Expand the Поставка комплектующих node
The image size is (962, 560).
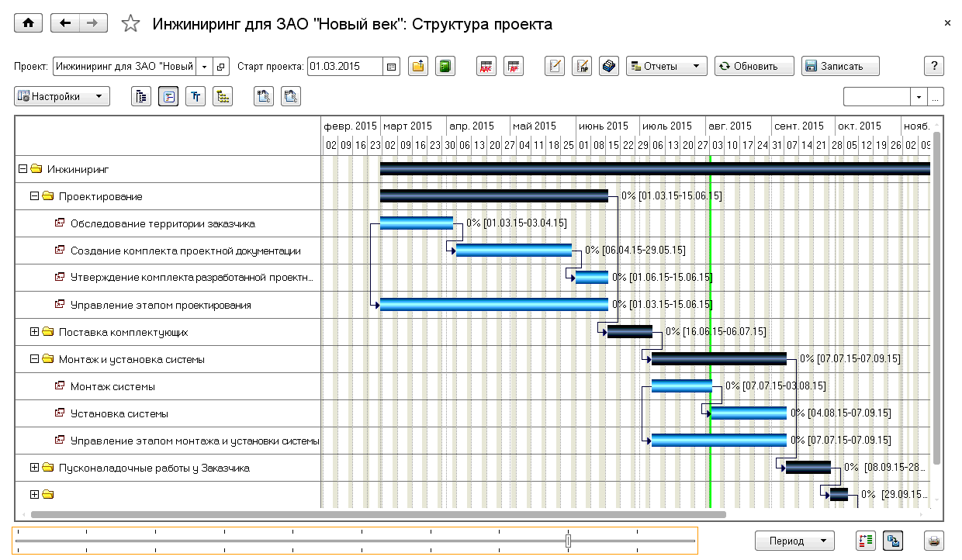coord(34,332)
